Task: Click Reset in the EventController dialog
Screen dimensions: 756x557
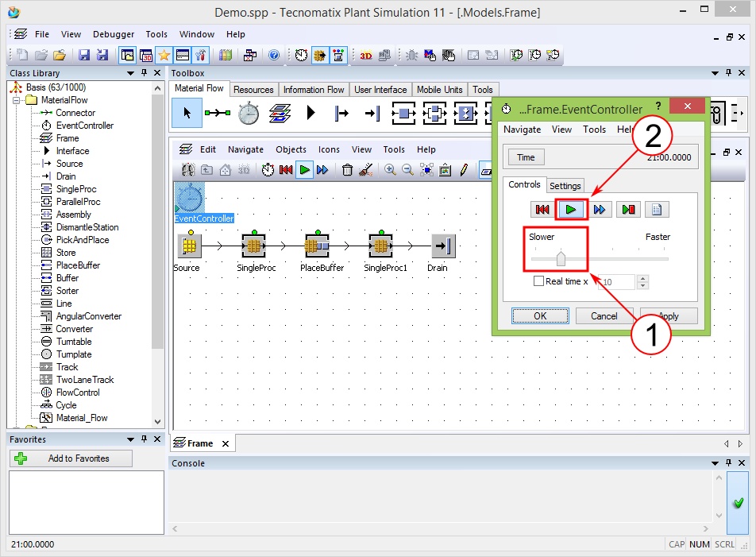Action: click(542, 210)
